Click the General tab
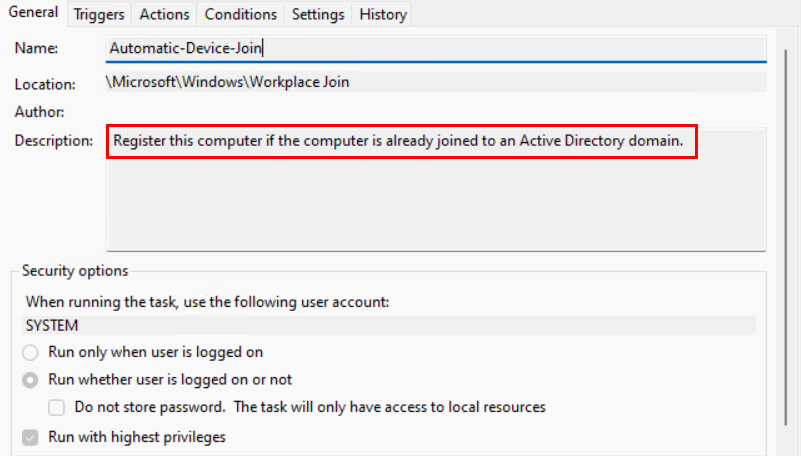This screenshot has width=801, height=456. (x=33, y=13)
